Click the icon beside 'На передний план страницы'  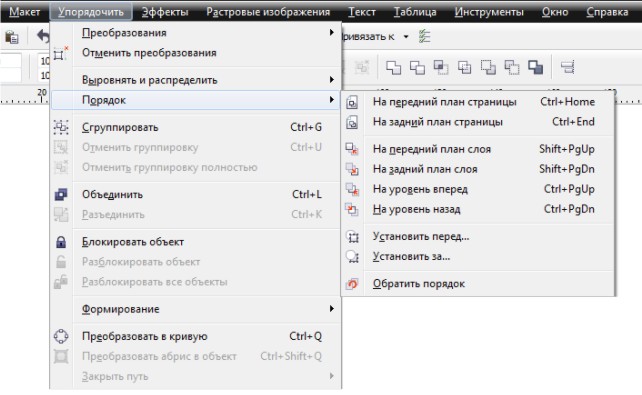point(352,102)
